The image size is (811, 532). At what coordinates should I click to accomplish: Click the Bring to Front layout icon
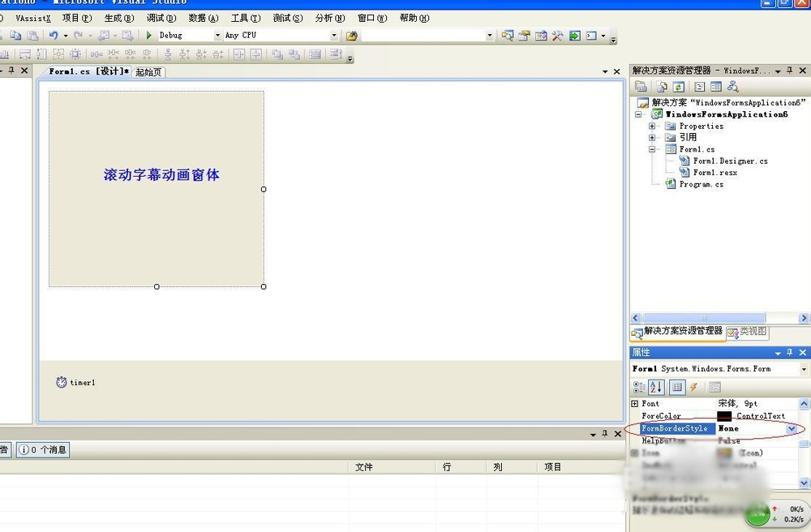(277, 54)
